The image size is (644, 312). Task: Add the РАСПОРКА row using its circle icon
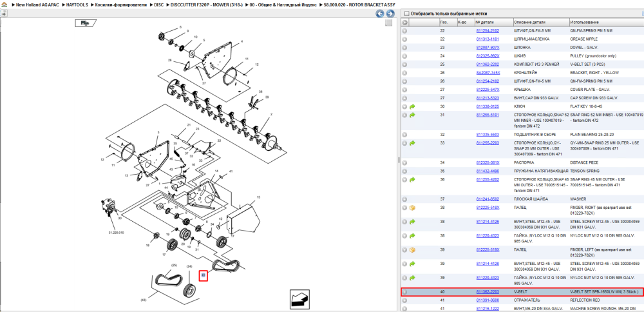(404, 163)
